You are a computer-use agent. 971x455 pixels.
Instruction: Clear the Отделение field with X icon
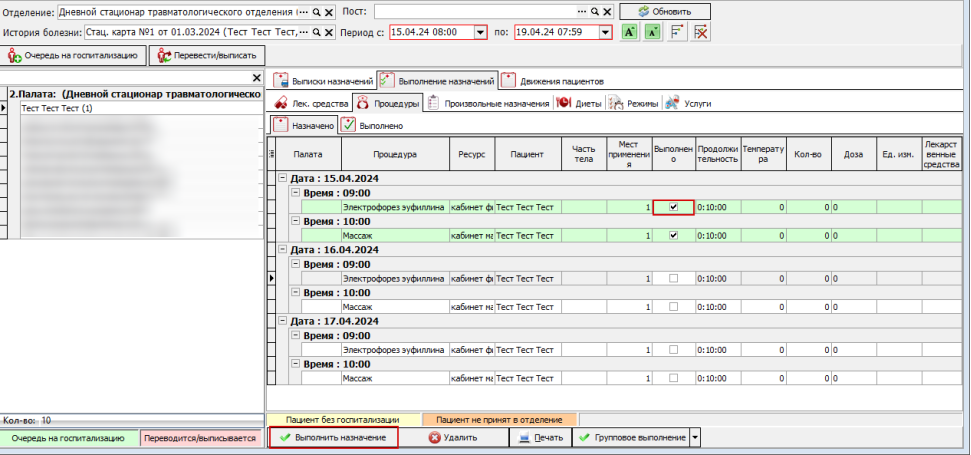point(329,12)
